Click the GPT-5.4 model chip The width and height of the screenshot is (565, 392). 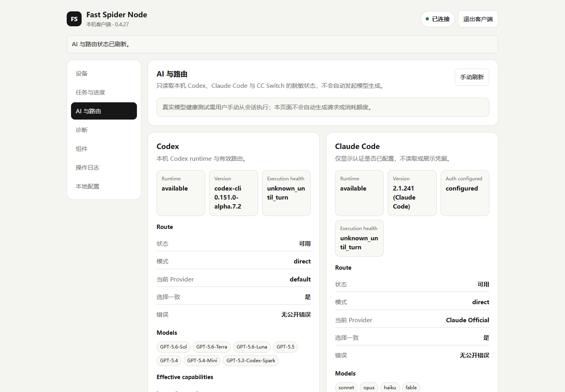click(169, 361)
